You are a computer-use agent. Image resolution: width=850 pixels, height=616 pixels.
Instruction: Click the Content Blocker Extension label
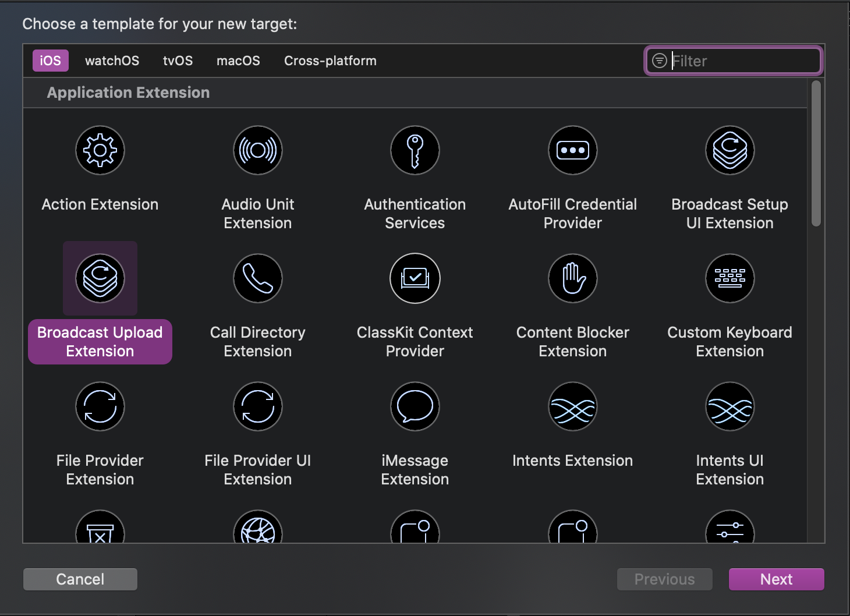tap(573, 342)
